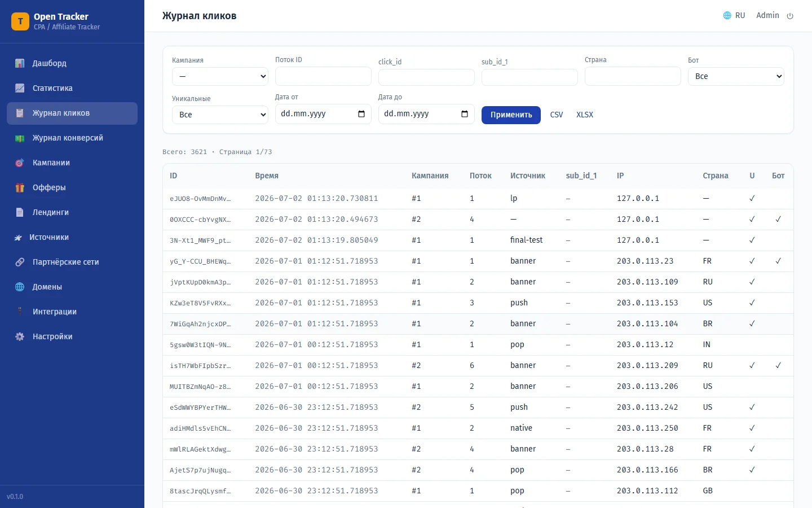The height and width of the screenshot is (508, 812).
Task: Click the final-test source cell
Action: point(526,240)
